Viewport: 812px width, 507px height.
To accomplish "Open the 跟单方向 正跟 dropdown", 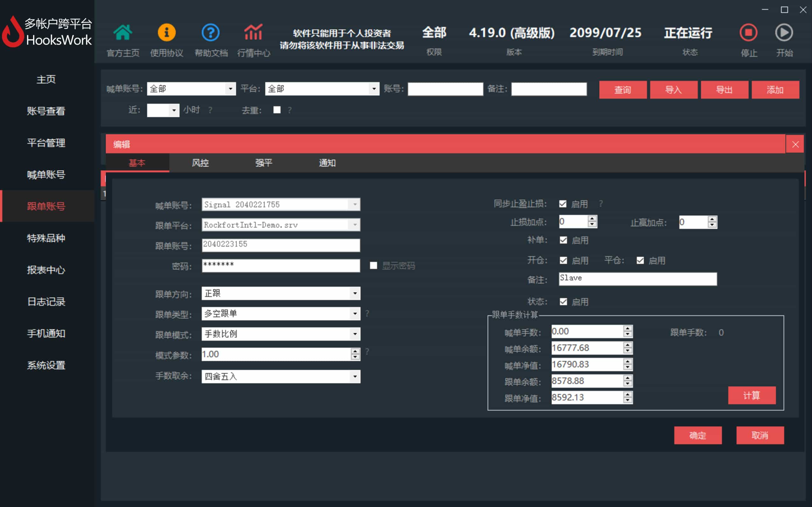I will point(281,293).
